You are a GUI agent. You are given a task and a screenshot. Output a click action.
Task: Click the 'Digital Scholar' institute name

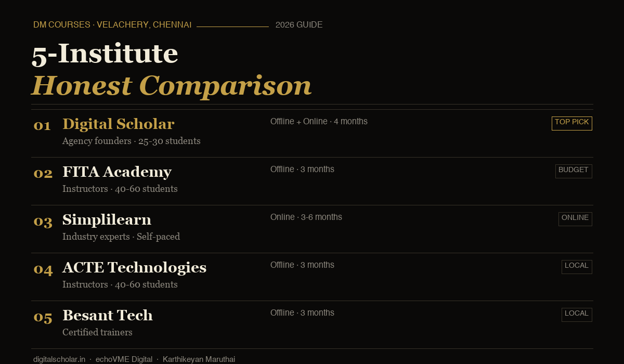point(118,124)
